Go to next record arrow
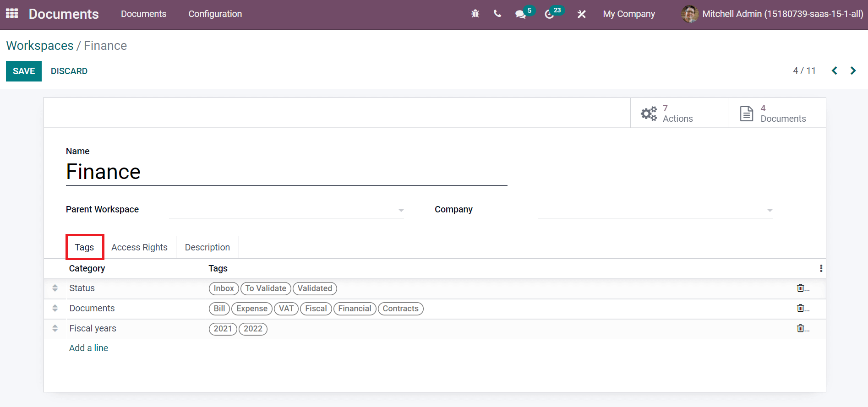Screen dimensions: 868x407 pyautogui.click(x=853, y=71)
